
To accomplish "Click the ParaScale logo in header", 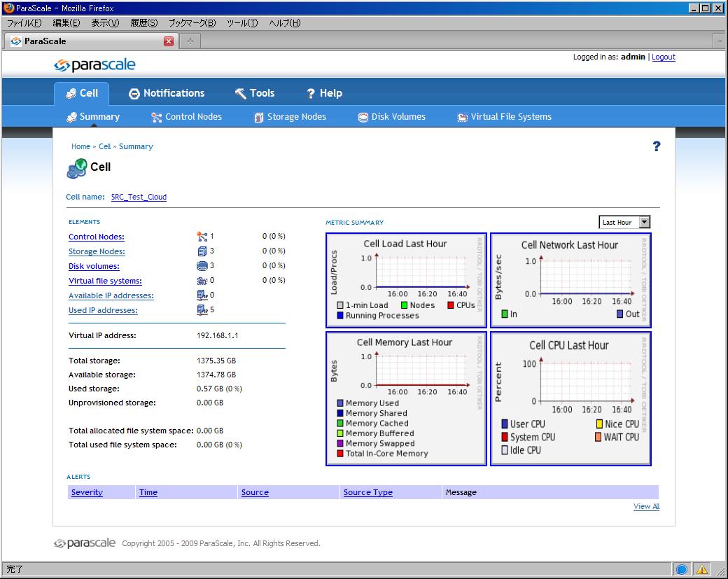I will [94, 65].
